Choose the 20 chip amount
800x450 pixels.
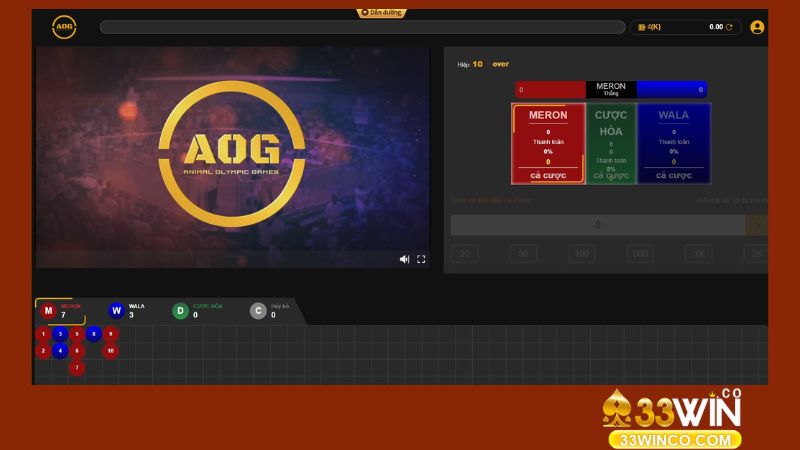pyautogui.click(x=464, y=254)
